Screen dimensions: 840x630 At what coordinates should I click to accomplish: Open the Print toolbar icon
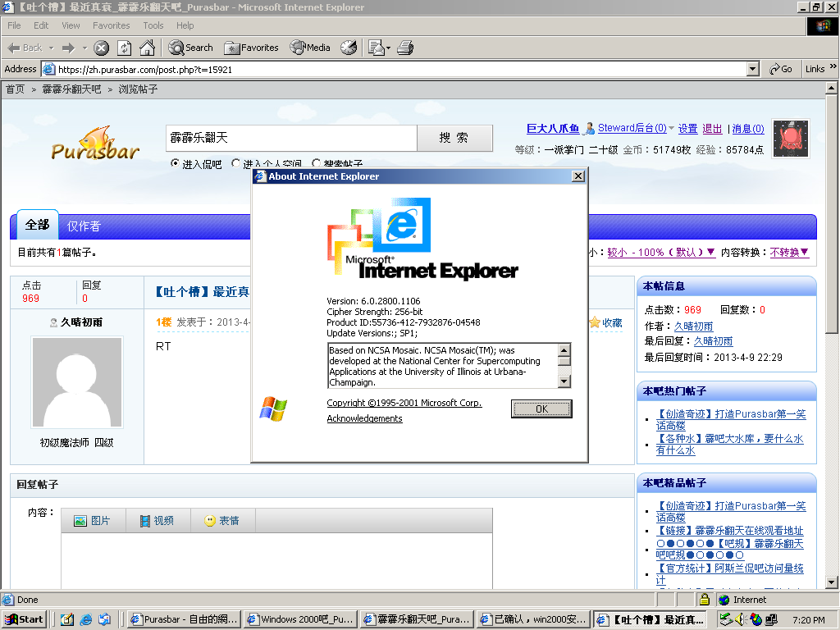click(404, 48)
